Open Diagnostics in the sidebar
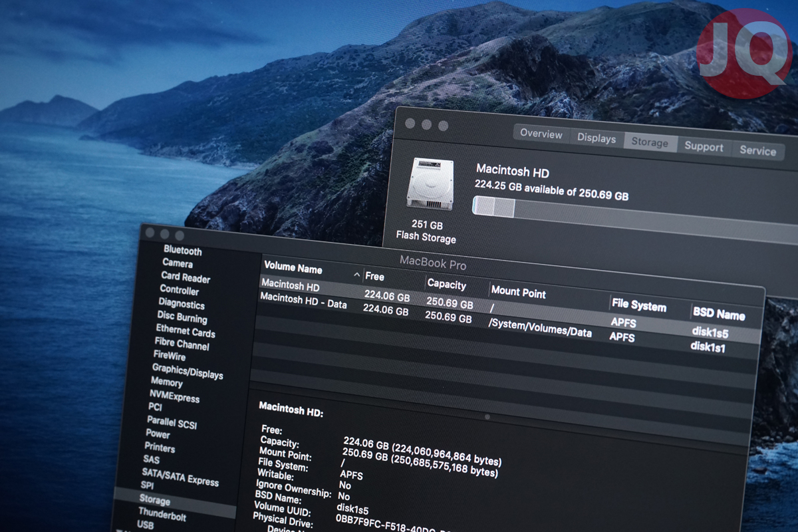This screenshot has height=532, width=798. (x=182, y=303)
